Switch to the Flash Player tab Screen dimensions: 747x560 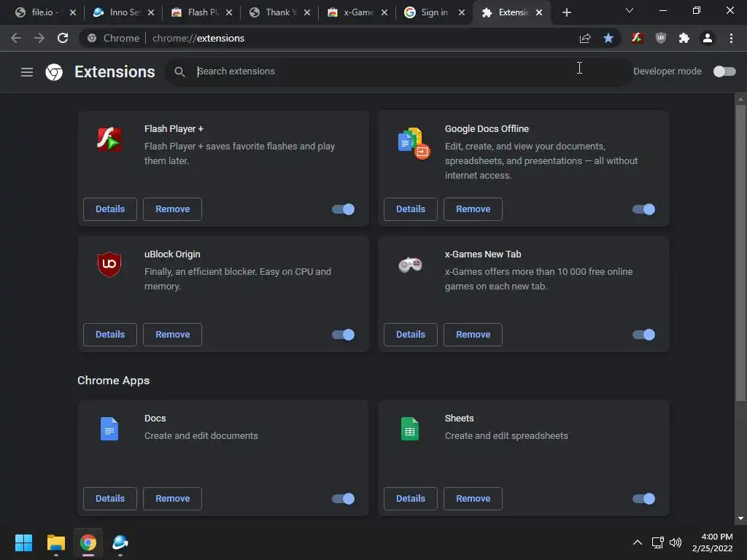tap(200, 12)
